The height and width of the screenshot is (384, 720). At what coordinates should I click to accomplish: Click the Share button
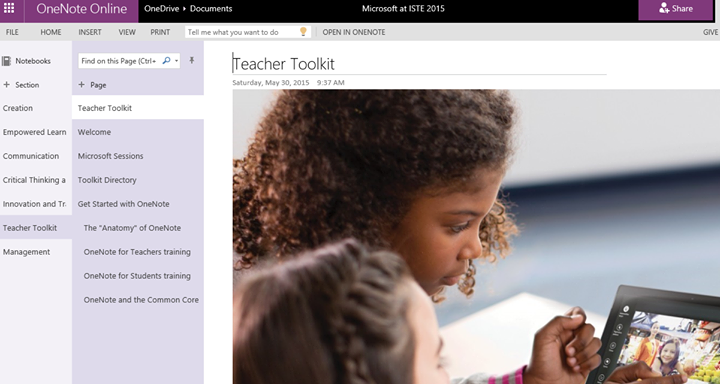click(x=675, y=10)
